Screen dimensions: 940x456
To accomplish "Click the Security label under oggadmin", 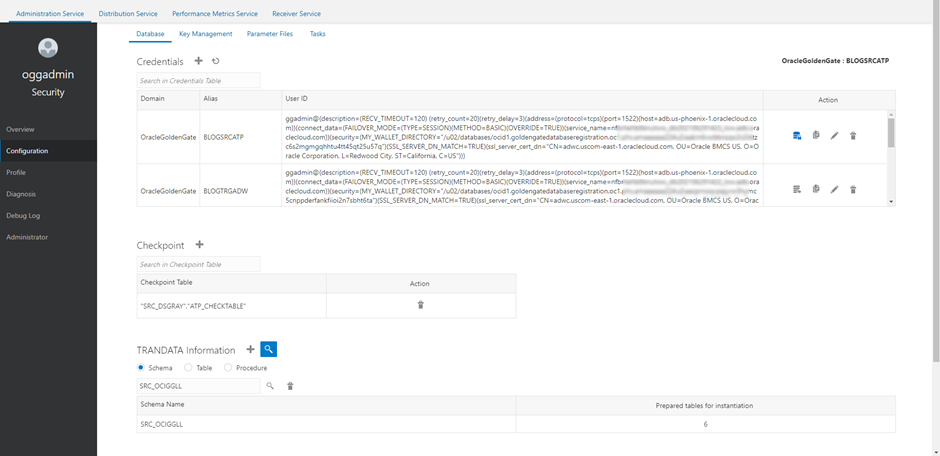I will coord(48,92).
